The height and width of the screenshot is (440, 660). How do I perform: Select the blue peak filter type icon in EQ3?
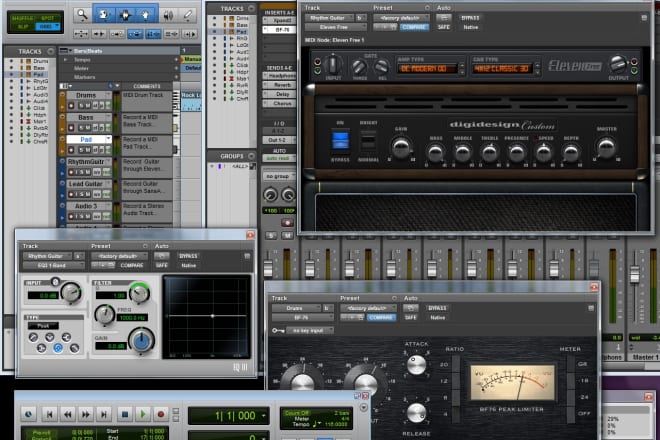pos(58,348)
